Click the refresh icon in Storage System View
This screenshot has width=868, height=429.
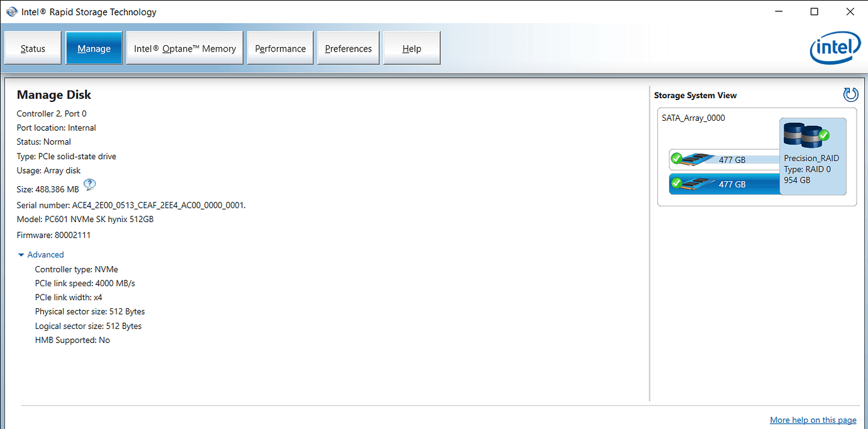tap(850, 95)
